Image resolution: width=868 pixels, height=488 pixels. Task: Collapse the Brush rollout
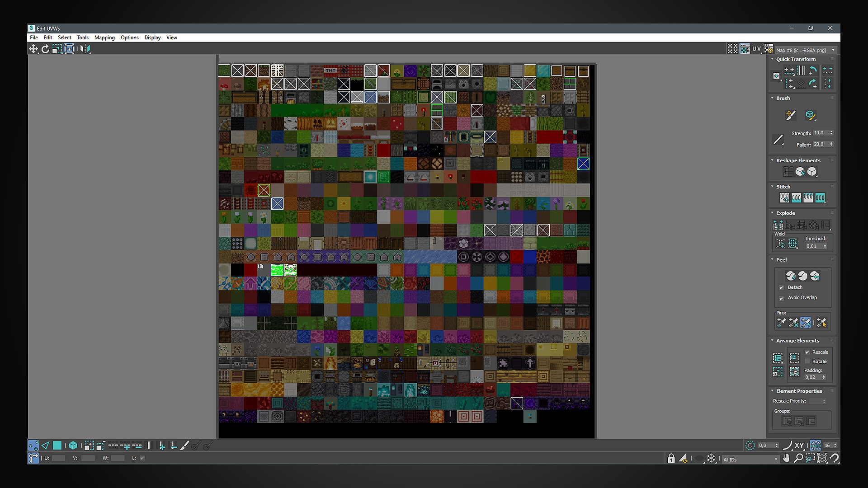click(x=772, y=98)
